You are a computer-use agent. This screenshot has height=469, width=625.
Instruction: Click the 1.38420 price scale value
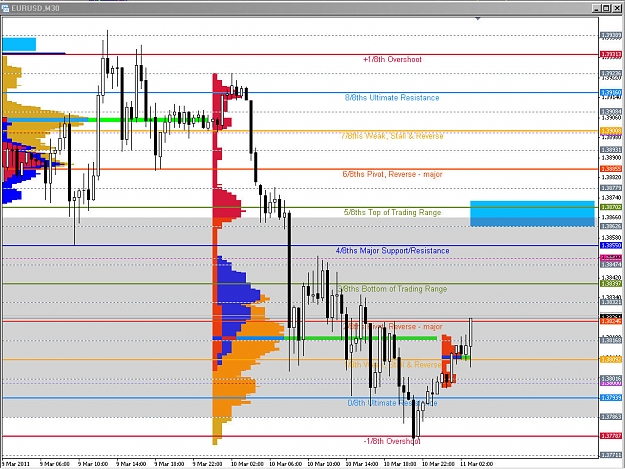611,277
